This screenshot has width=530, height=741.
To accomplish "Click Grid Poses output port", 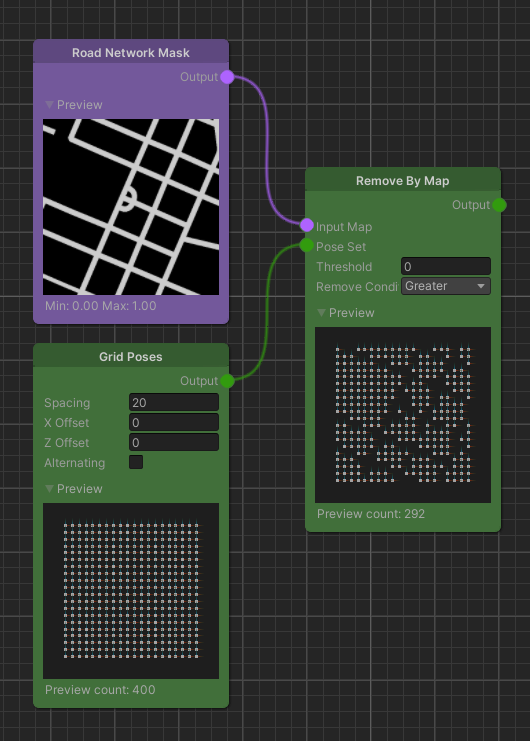I will [x=227, y=380].
